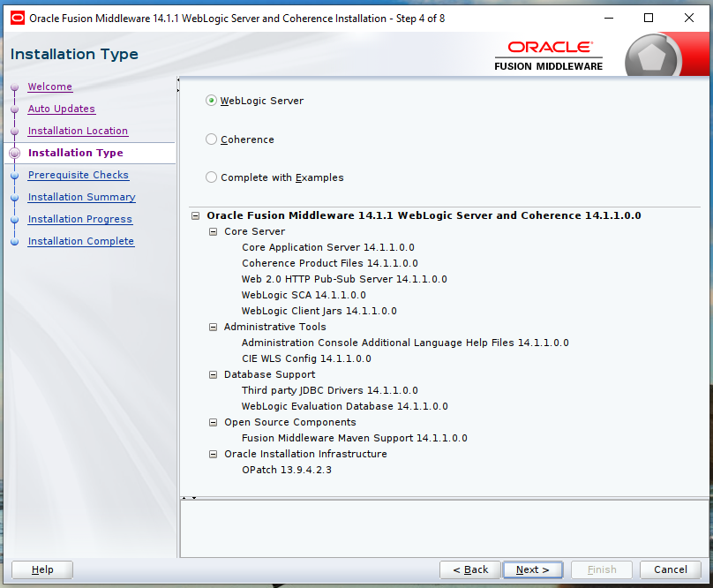This screenshot has height=588, width=713.
Task: Select Core Application Server 14.1.1.0.0 row
Action: pos(328,247)
